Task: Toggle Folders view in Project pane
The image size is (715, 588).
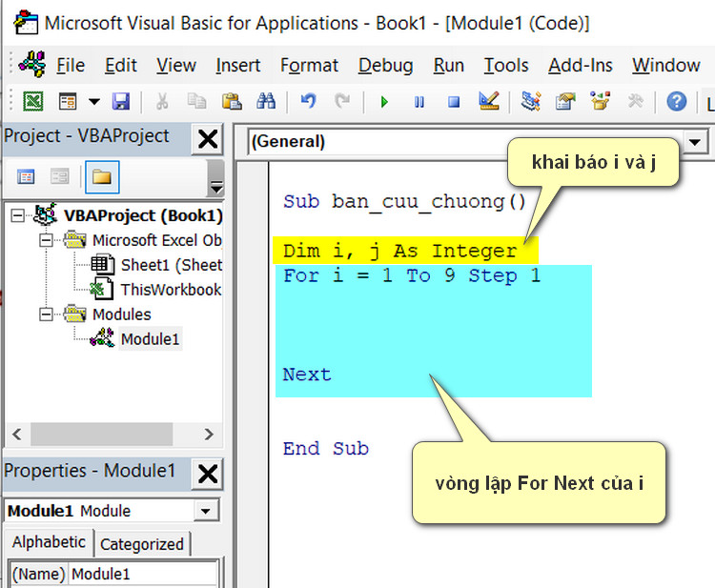Action: 101,176
